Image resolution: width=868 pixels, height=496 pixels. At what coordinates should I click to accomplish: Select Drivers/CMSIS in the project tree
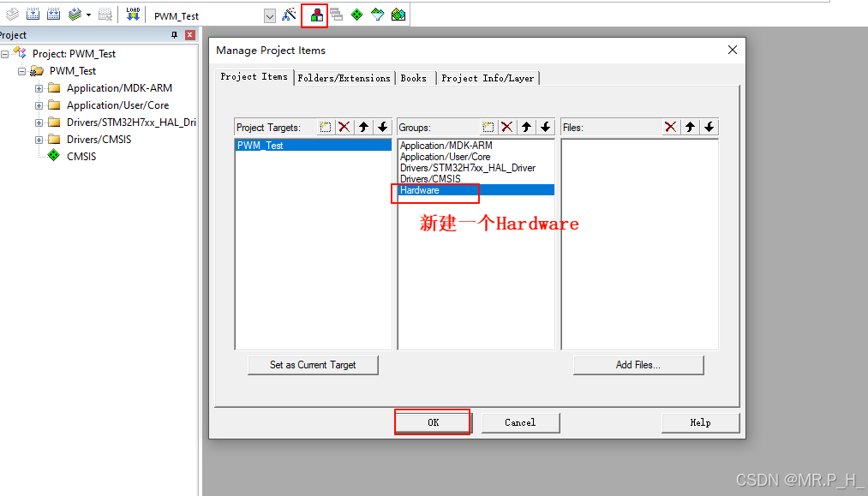point(99,140)
